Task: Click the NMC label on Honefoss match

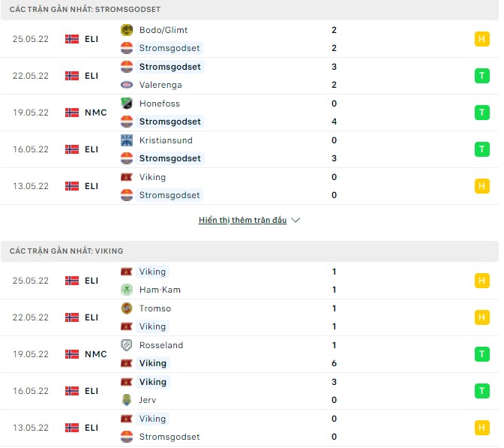Action: [96, 113]
